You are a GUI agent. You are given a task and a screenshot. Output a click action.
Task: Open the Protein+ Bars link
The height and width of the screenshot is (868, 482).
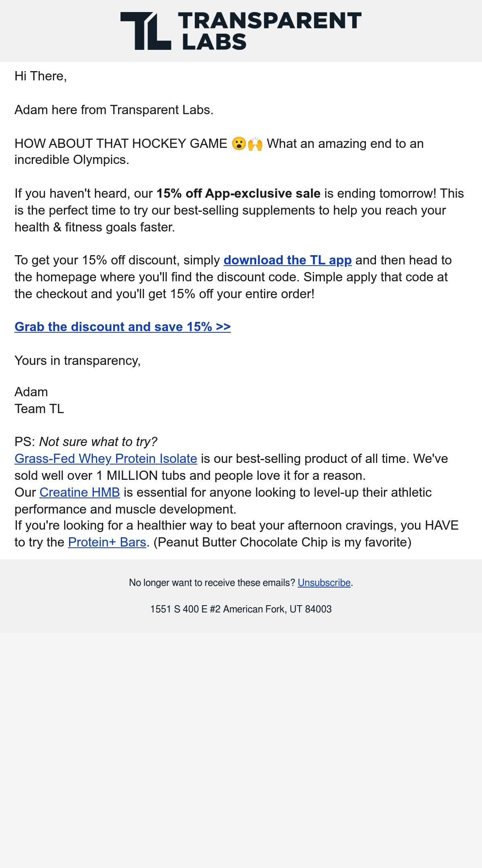click(107, 542)
